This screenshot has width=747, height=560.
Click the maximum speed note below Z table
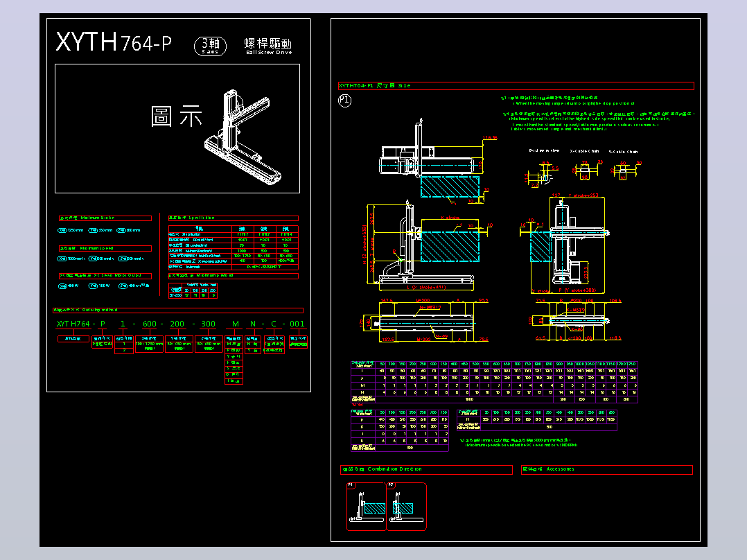pos(518,443)
